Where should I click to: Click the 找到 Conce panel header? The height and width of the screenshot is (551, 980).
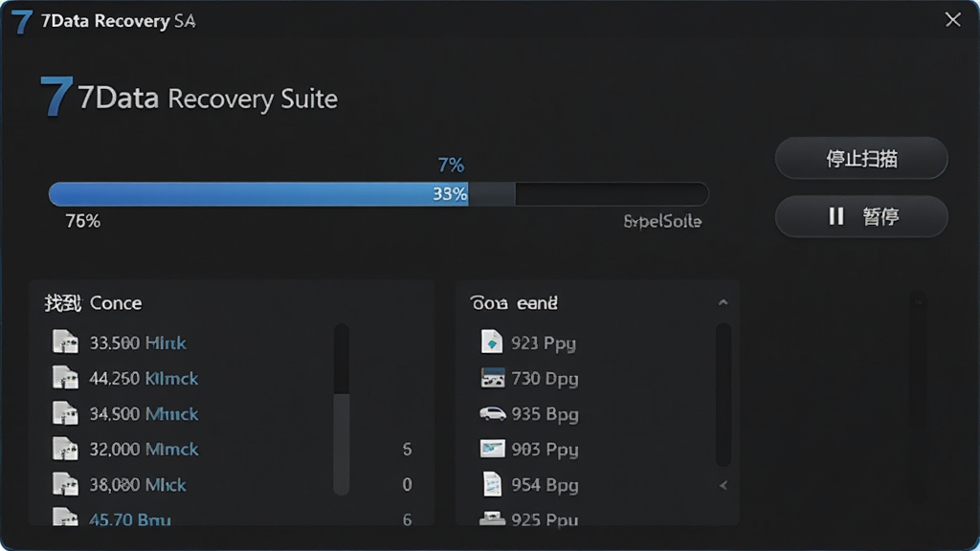93,303
